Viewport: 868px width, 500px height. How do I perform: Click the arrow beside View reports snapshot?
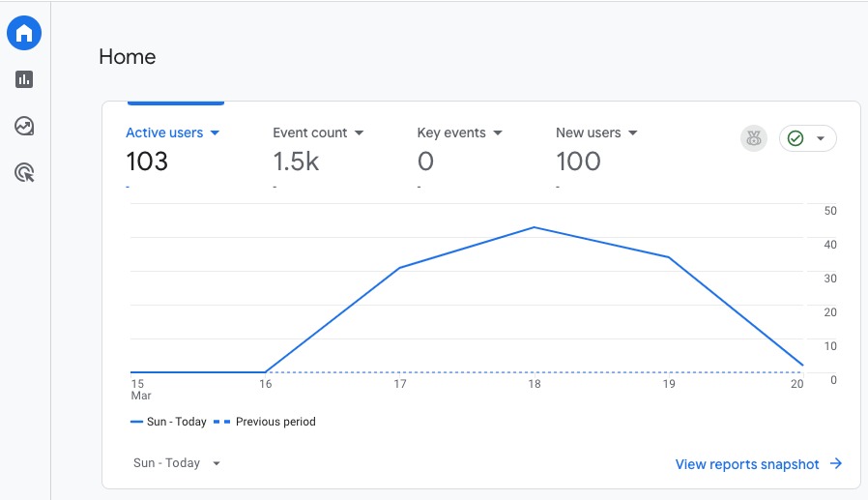836,463
